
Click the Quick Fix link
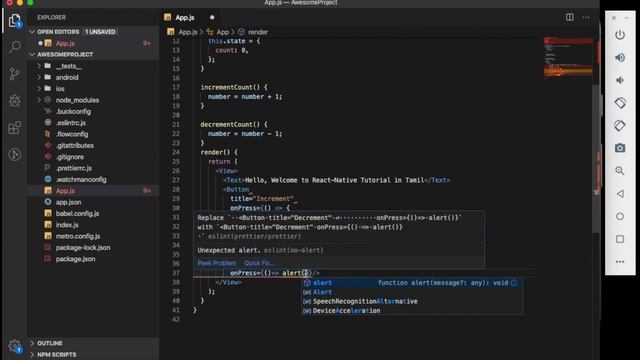(x=259, y=263)
